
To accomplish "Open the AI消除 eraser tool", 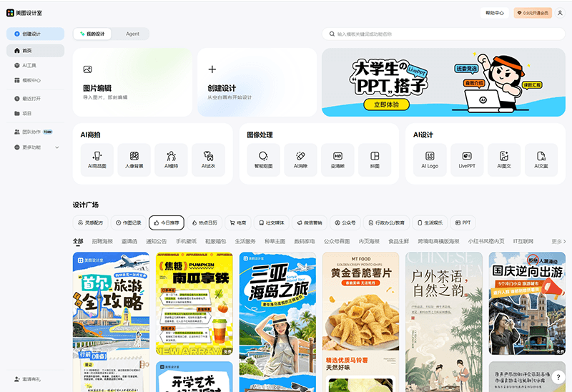I will [300, 160].
